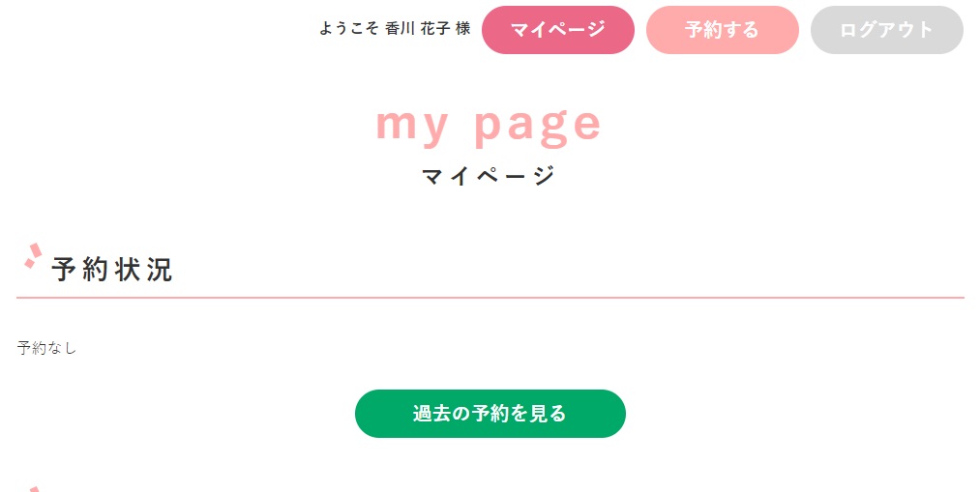Click the word 'page' in the pink title
The height and width of the screenshot is (492, 980).
pyautogui.click(x=538, y=127)
